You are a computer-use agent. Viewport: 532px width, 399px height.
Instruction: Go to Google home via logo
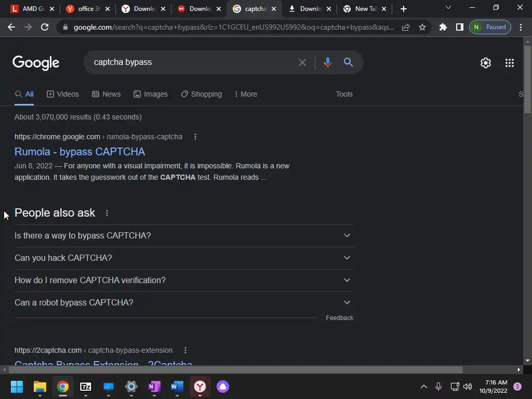pyautogui.click(x=36, y=63)
